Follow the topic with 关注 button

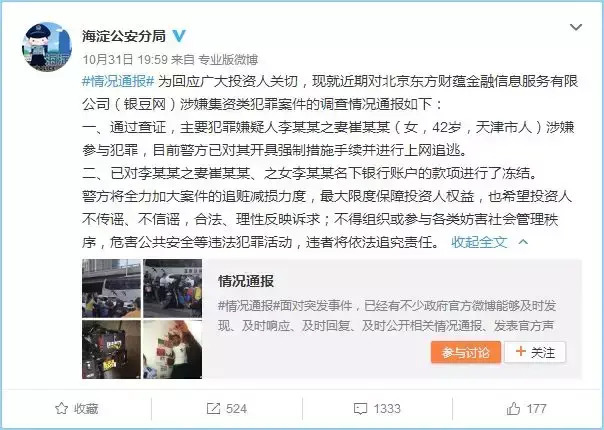click(535, 352)
